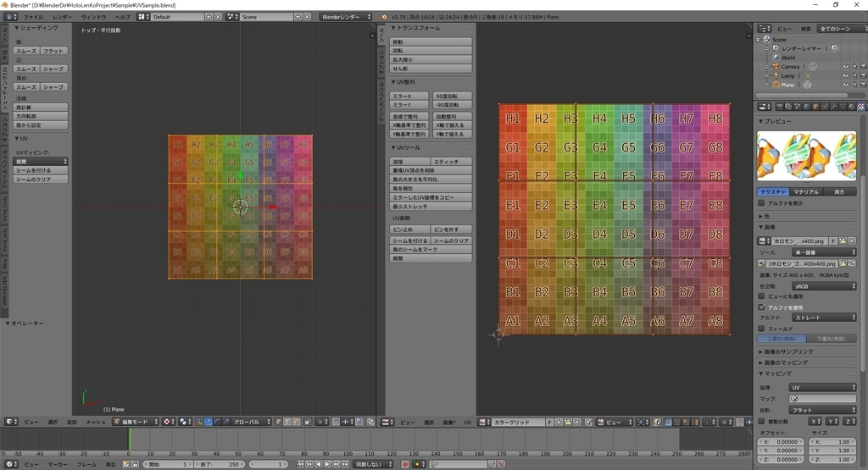
Task: Click the UV editor type selector icon
Action: (388, 422)
